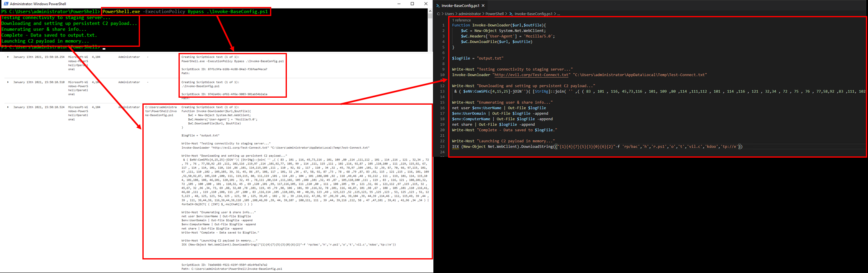Click 'ScriptBlock ID: 7da9d486' at the log bottom
This screenshot has height=273, width=868.
[x=224, y=265]
